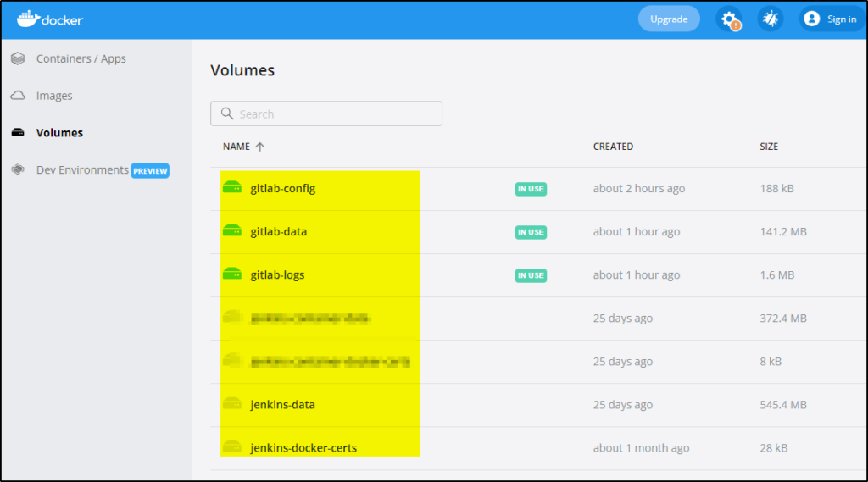Open the Containers / Apps section

[x=81, y=58]
